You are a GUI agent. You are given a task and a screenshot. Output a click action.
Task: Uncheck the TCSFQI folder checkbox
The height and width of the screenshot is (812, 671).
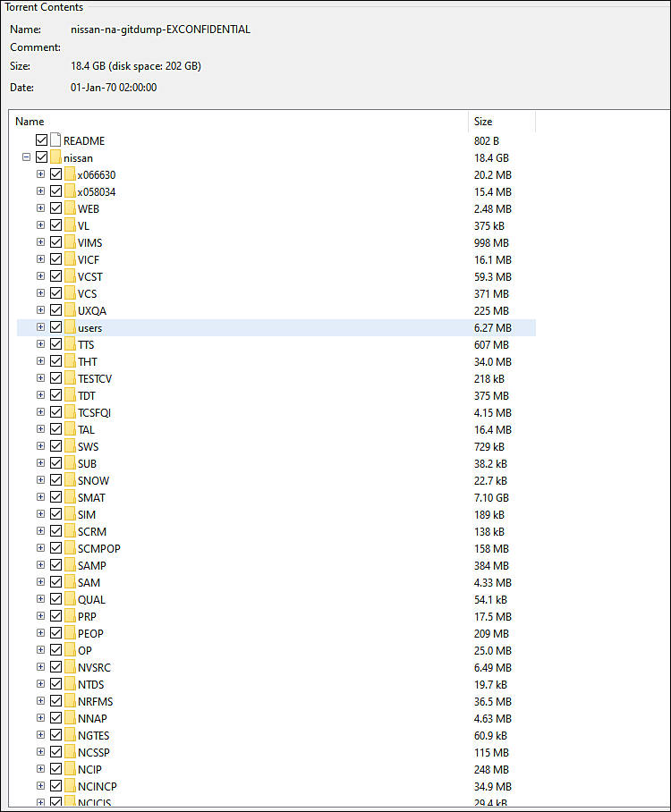pos(56,411)
